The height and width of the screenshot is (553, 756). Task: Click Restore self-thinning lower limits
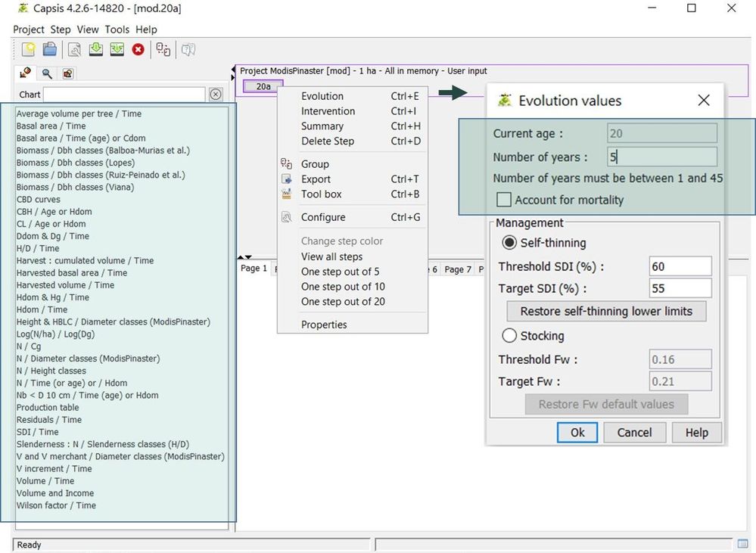click(x=605, y=312)
